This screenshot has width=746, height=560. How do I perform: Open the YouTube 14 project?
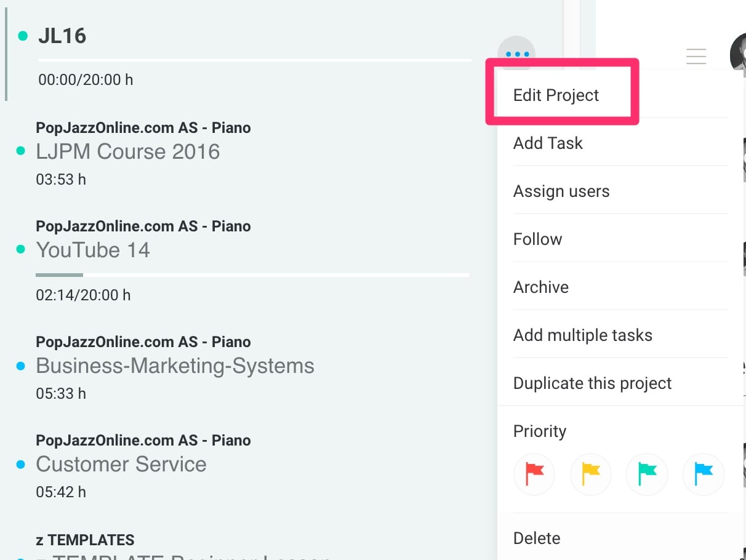click(93, 250)
